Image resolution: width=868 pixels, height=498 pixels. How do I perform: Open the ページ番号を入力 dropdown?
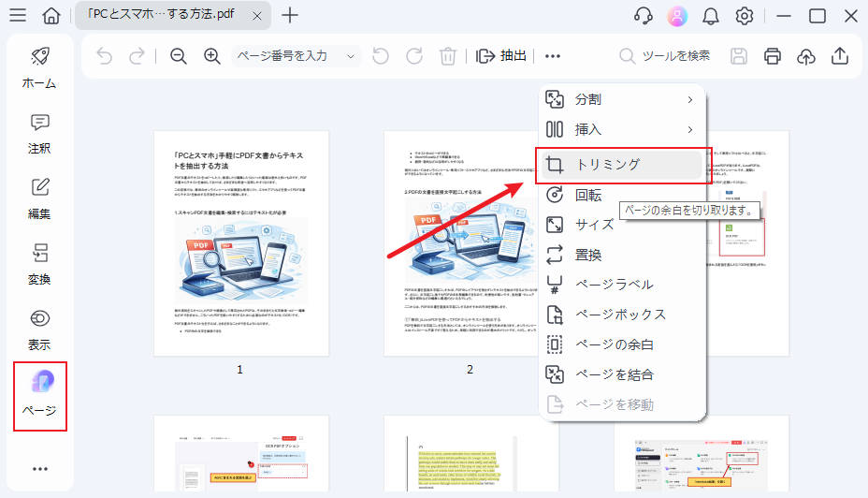297,56
